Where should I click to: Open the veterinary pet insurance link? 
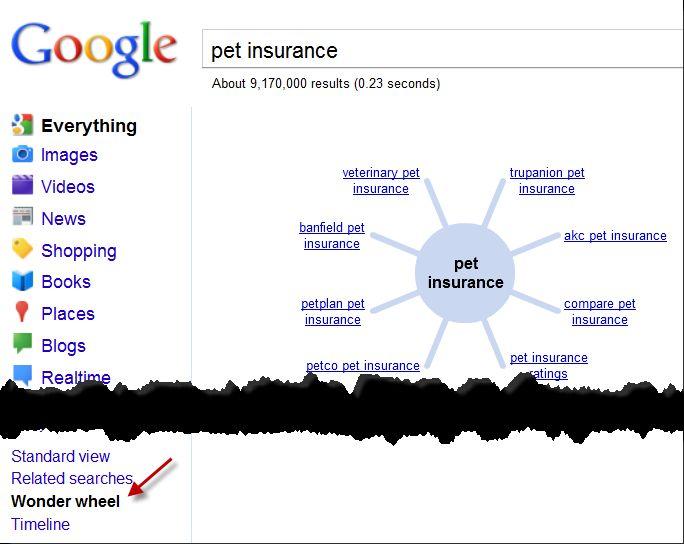pyautogui.click(x=381, y=181)
